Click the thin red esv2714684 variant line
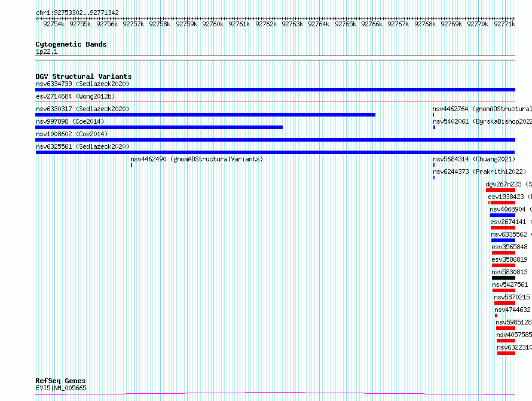 tap(275, 102)
